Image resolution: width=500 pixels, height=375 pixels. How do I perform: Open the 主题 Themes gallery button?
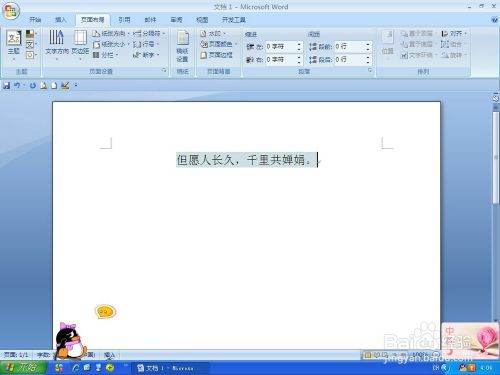click(14, 45)
